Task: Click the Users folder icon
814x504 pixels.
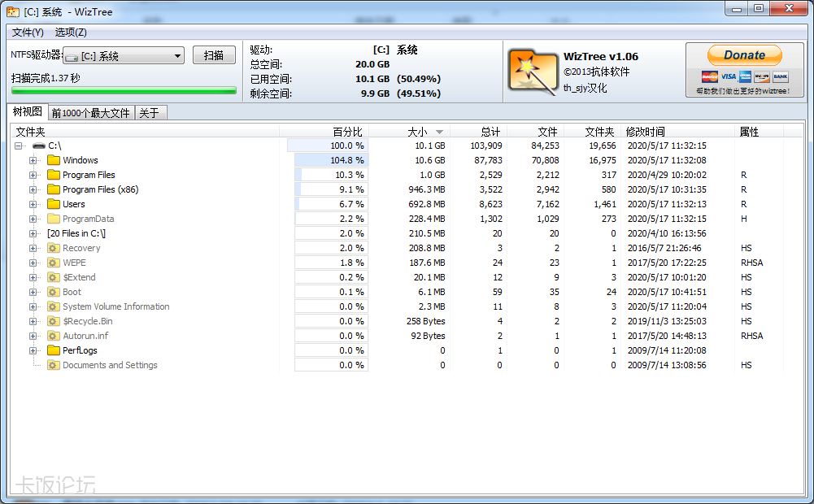Action: [x=54, y=204]
